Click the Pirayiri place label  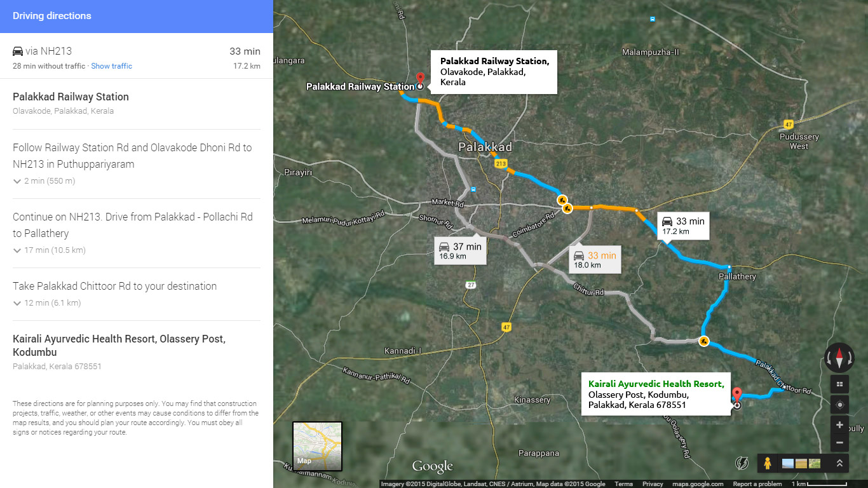pos(299,172)
